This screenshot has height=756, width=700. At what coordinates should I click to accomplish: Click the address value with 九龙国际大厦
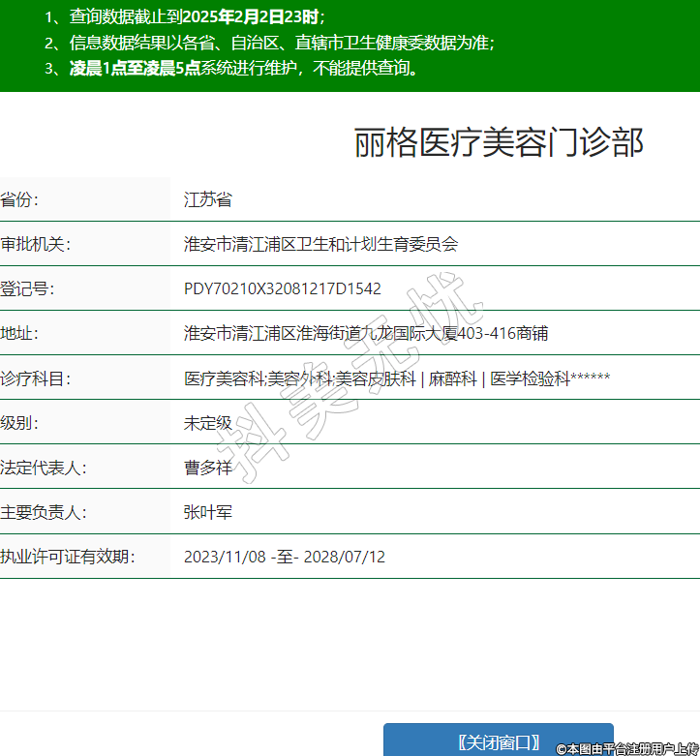(x=366, y=334)
